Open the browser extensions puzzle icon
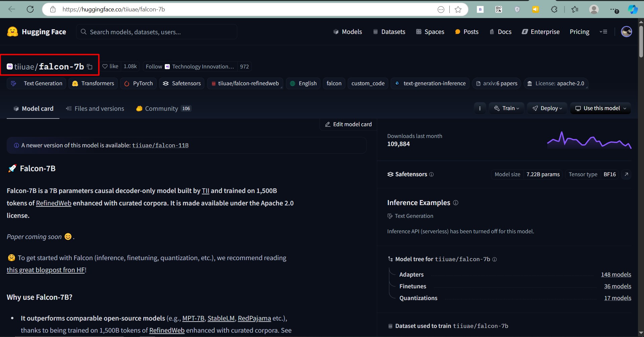This screenshot has height=337, width=644. (x=554, y=9)
